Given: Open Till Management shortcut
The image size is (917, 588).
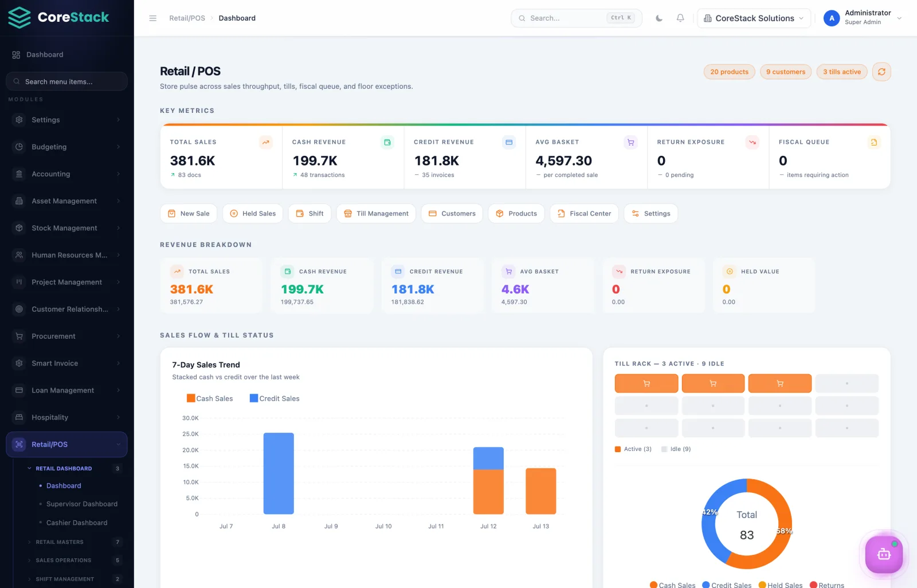Looking at the screenshot, I should (x=376, y=213).
